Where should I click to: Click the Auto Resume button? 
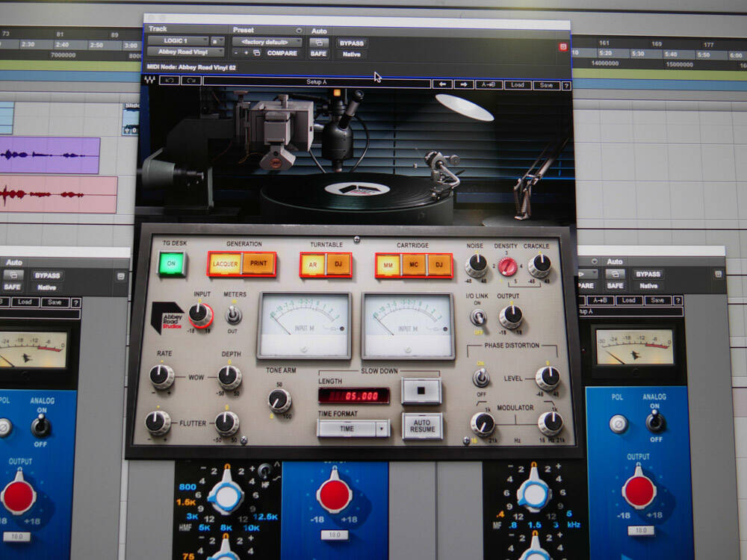pyautogui.click(x=422, y=426)
